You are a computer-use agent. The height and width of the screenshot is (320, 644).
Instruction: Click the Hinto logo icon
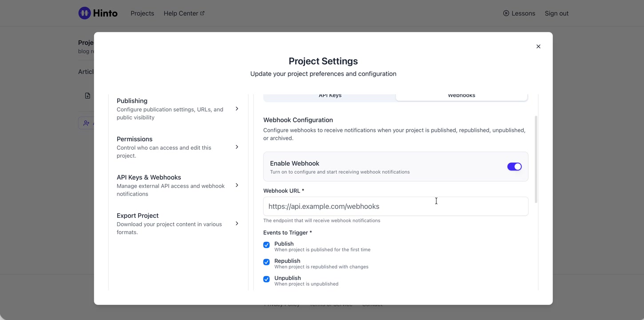tap(84, 13)
